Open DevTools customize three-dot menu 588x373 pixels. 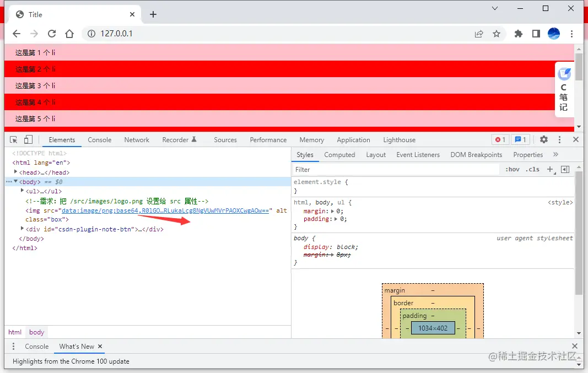coord(559,139)
